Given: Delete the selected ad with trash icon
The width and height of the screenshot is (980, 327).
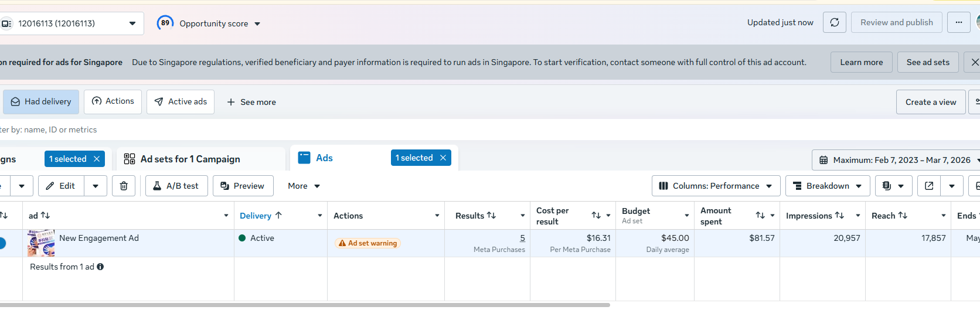Looking at the screenshot, I should [124, 186].
